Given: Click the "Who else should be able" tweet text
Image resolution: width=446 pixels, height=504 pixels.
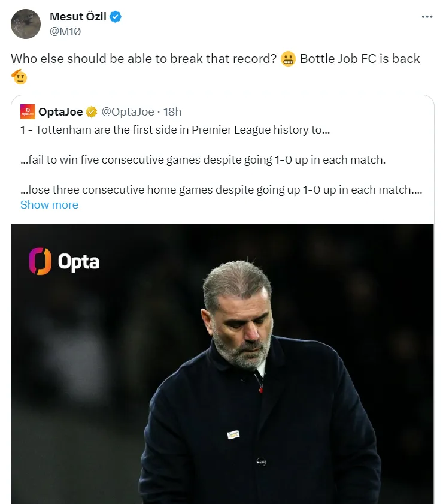Looking at the screenshot, I should tap(144, 59).
